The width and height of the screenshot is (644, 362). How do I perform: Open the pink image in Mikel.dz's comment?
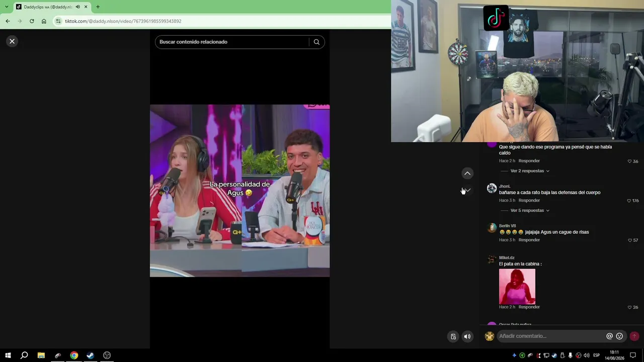[517, 286]
